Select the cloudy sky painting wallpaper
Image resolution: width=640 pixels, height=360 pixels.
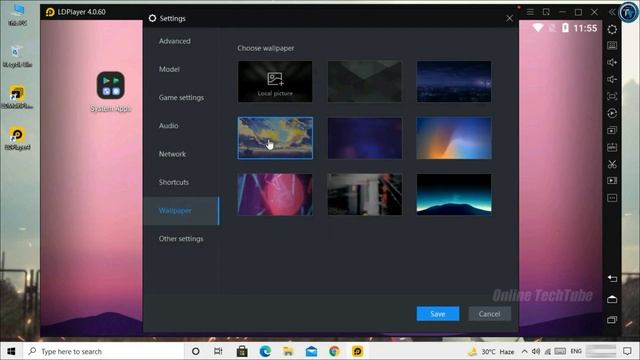coord(275,138)
